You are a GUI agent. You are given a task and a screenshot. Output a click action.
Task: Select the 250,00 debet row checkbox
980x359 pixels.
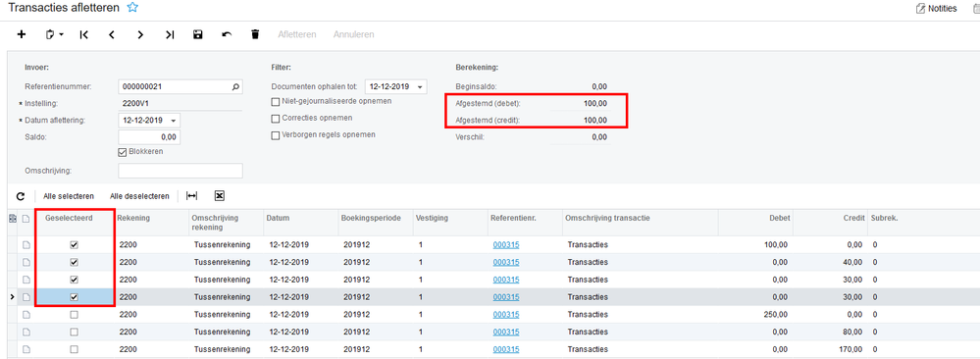click(75, 315)
